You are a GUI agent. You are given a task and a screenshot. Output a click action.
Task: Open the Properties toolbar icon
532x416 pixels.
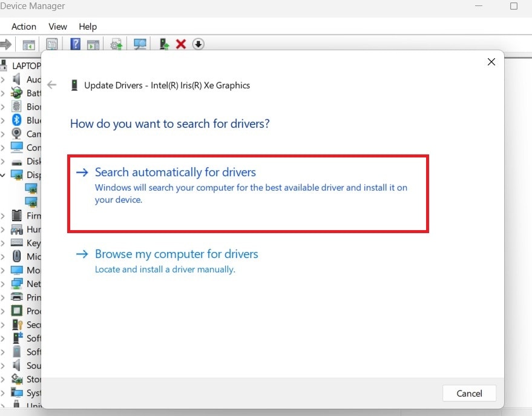tap(52, 44)
